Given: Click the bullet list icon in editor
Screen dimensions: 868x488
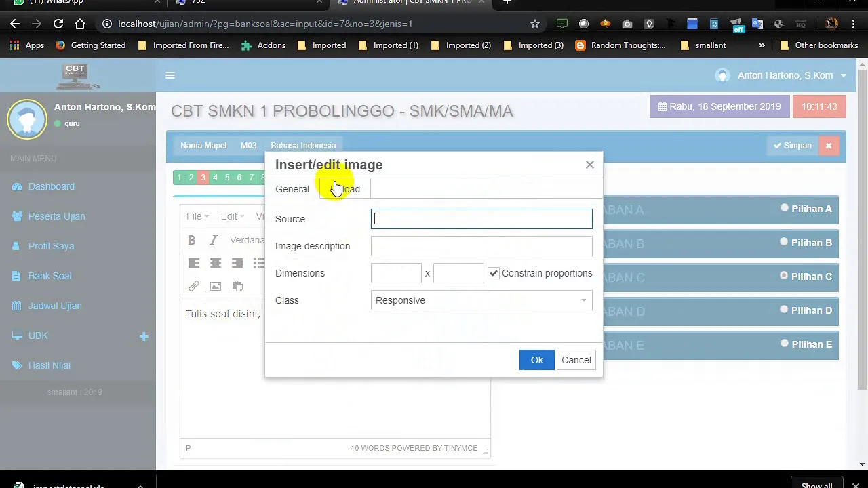Looking at the screenshot, I should coord(258,263).
